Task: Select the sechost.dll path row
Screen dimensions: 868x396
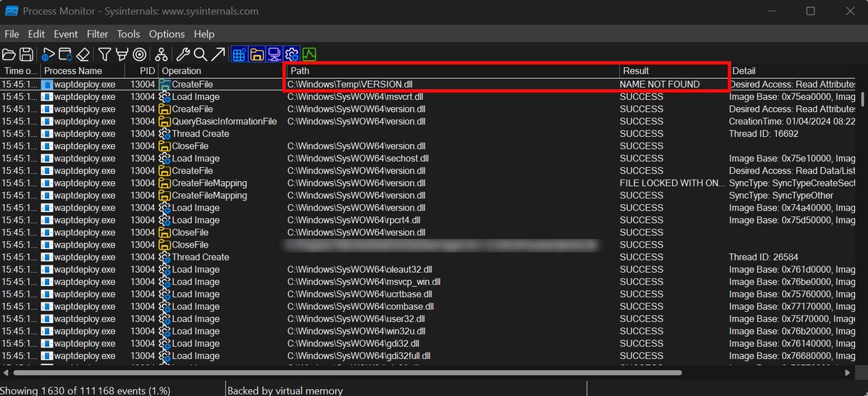Action: point(358,159)
